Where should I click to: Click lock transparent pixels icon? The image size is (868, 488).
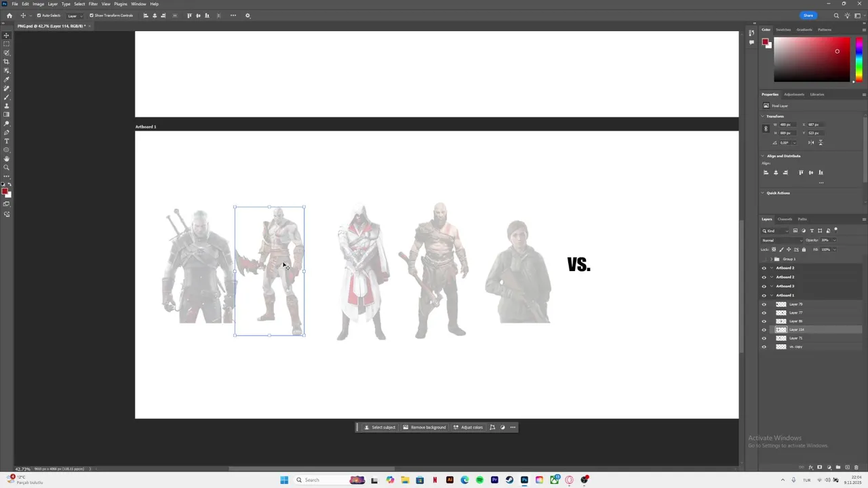click(x=774, y=249)
